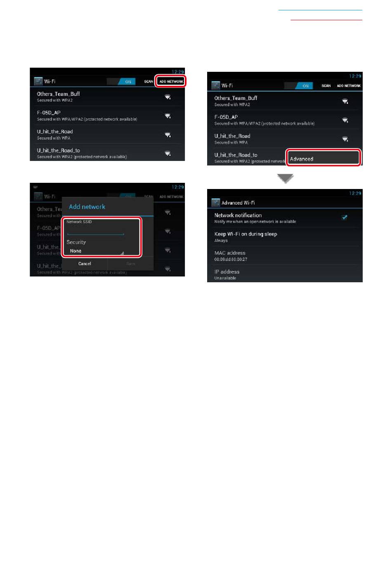The height and width of the screenshot is (567, 392).
Task: Select the Advanced menu item
Action: click(x=324, y=158)
